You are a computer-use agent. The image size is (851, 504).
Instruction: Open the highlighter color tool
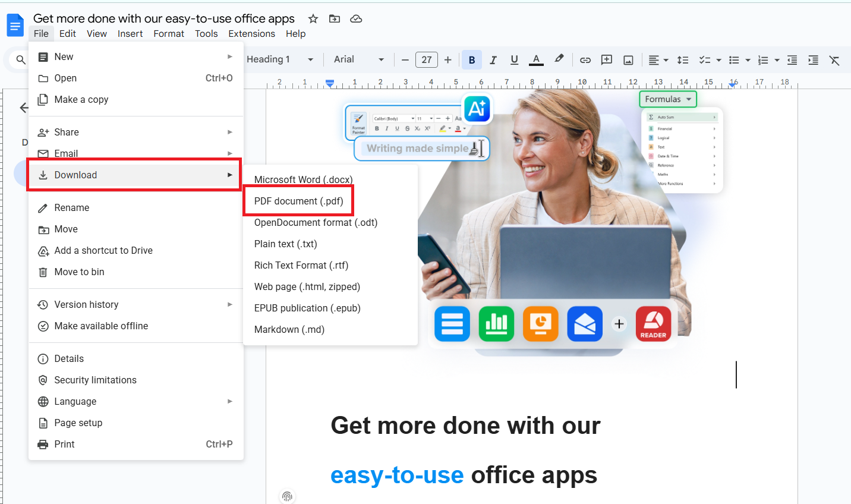point(558,59)
